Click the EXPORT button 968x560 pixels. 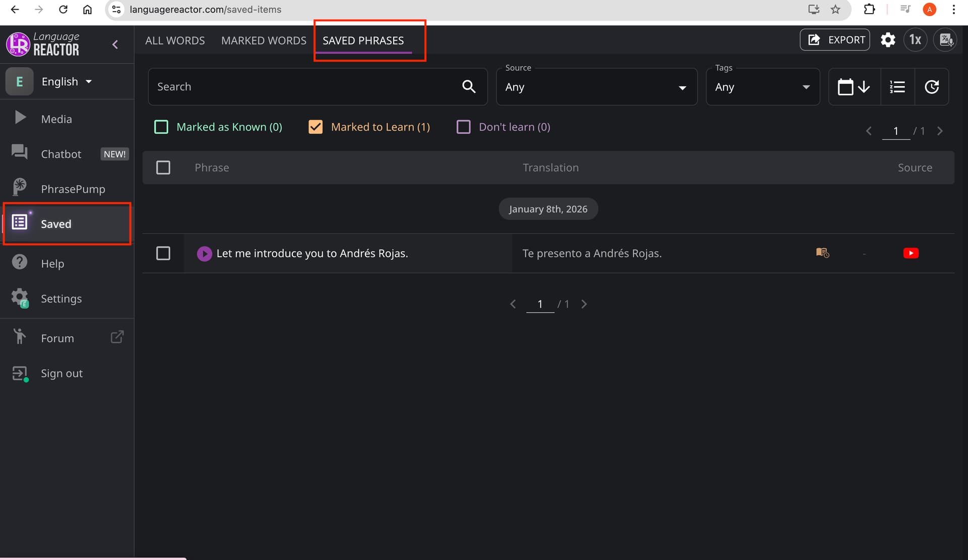tap(835, 40)
